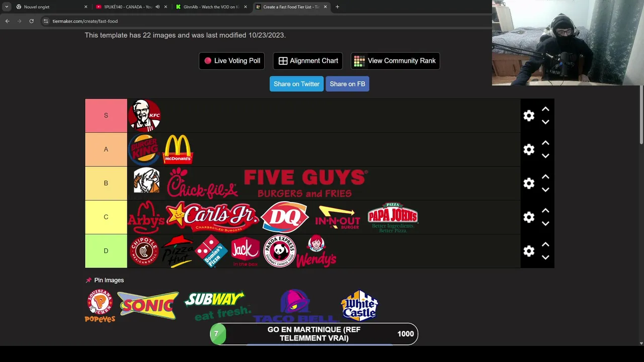Image resolution: width=644 pixels, height=362 pixels.
Task: Open a new browser tab
Action: pyautogui.click(x=337, y=7)
